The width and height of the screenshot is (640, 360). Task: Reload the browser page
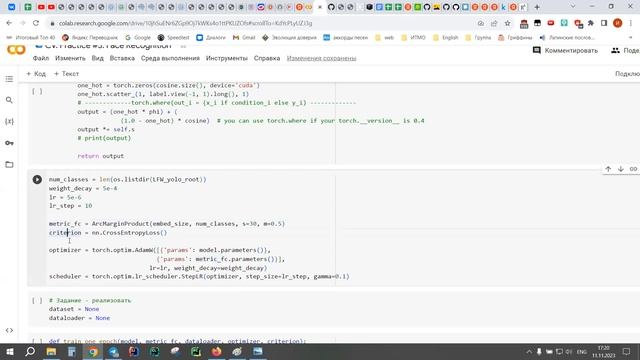36,23
